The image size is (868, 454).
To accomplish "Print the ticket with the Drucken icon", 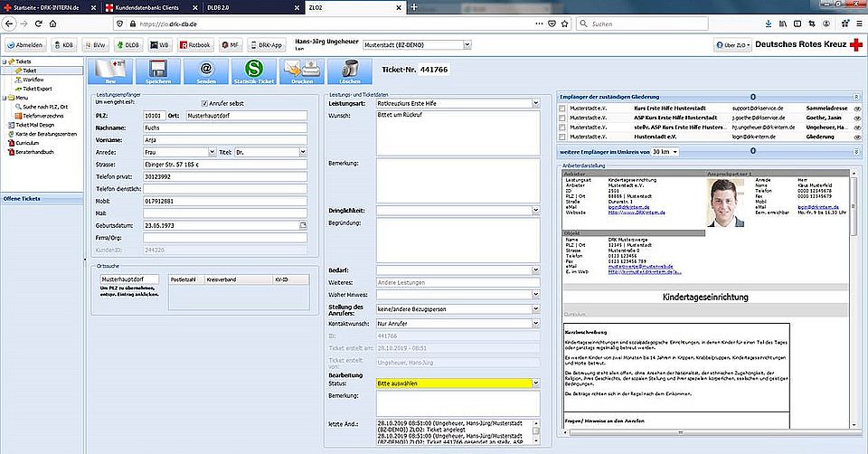I will click(x=300, y=70).
